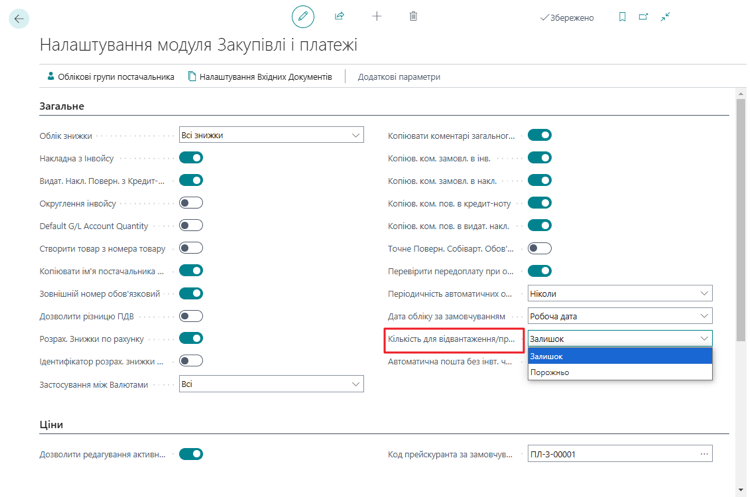
Task: Enable Точне Поверн. Собіварт. toggle
Action: click(x=540, y=248)
